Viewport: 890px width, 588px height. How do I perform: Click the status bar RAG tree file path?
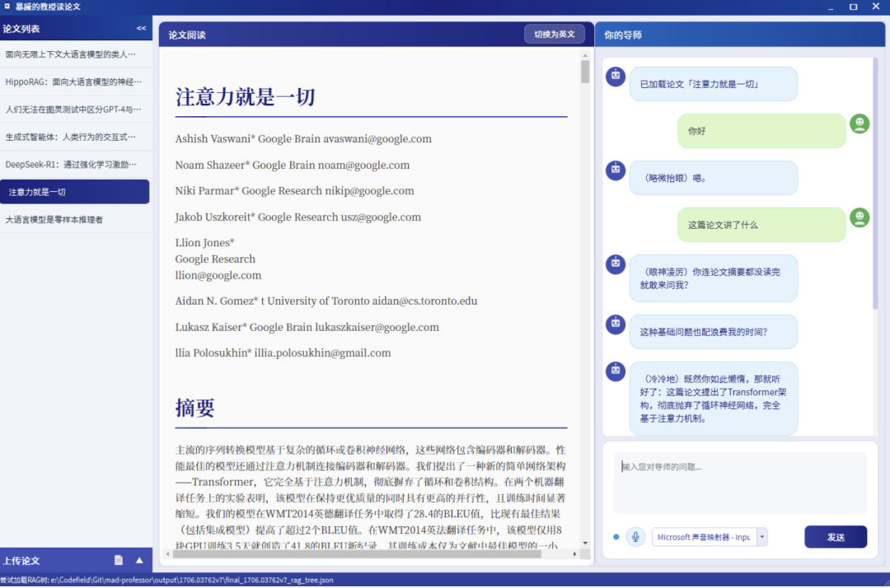coord(166,580)
